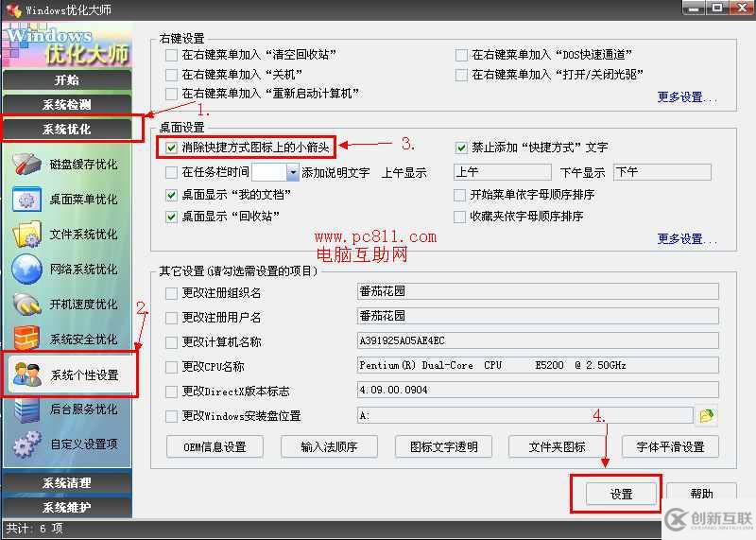Viewport: 756px width, 540px height.
Task: Click the registered organization name field
Action: click(538, 291)
